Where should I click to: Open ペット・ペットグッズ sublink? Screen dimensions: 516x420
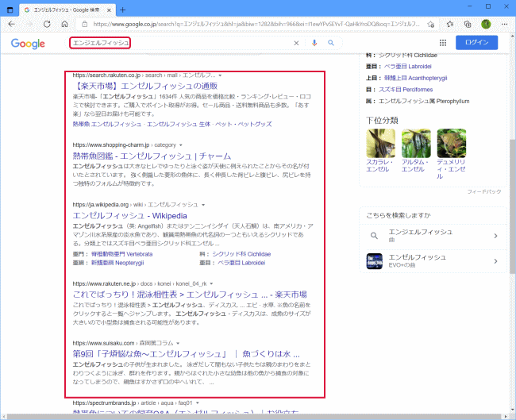[x=244, y=124]
